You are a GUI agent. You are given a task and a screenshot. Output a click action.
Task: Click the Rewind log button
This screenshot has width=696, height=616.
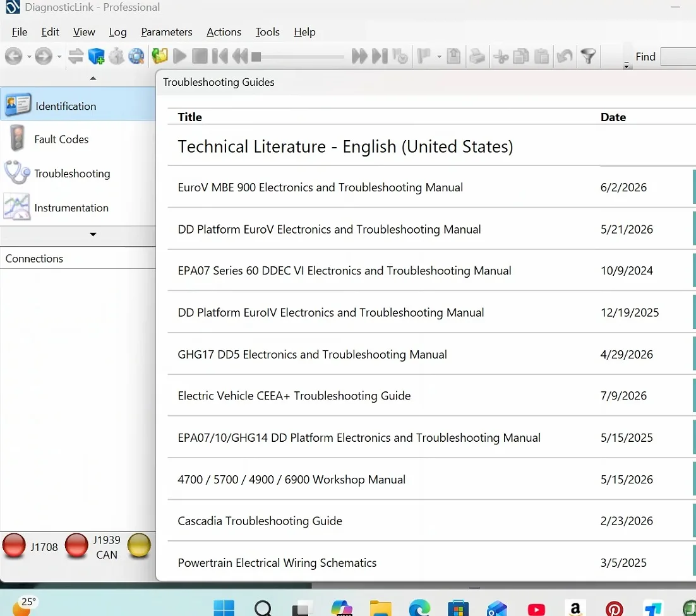pos(240,56)
